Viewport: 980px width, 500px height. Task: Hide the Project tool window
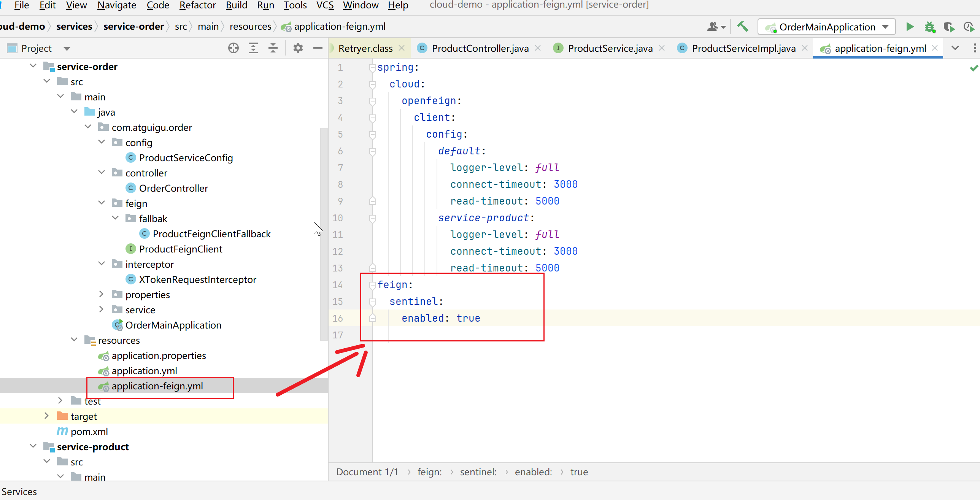tap(318, 48)
